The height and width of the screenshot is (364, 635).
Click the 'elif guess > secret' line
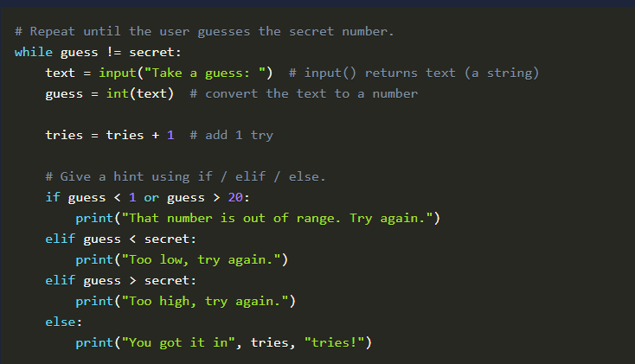pyautogui.click(x=121, y=280)
